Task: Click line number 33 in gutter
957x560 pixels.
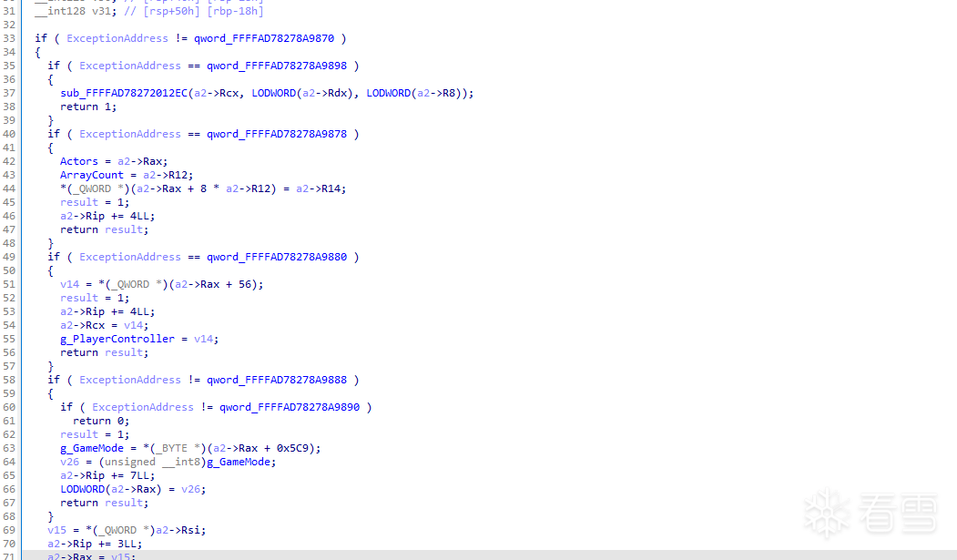Action: [9, 38]
